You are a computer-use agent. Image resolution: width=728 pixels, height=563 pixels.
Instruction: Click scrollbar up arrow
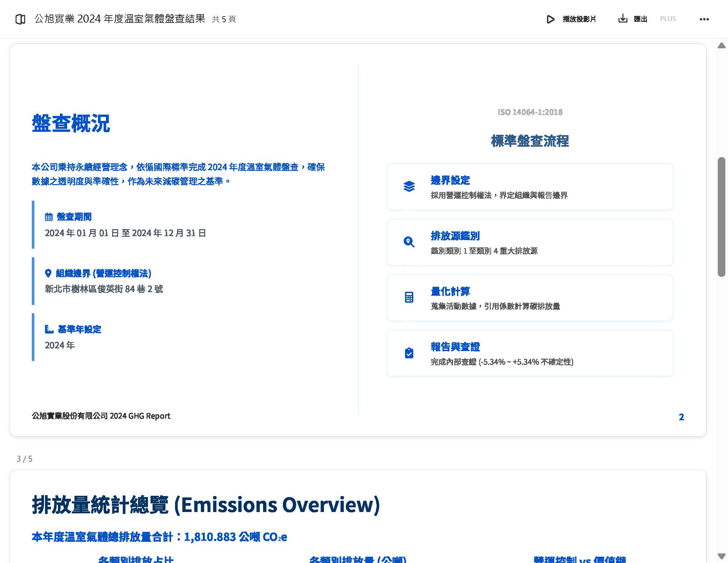[722, 46]
